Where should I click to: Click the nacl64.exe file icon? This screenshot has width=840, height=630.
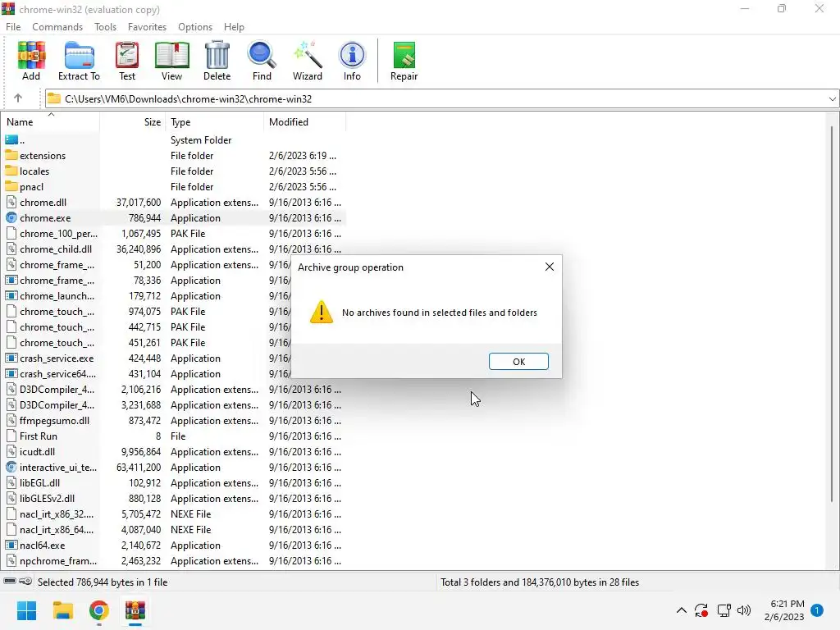pos(11,545)
